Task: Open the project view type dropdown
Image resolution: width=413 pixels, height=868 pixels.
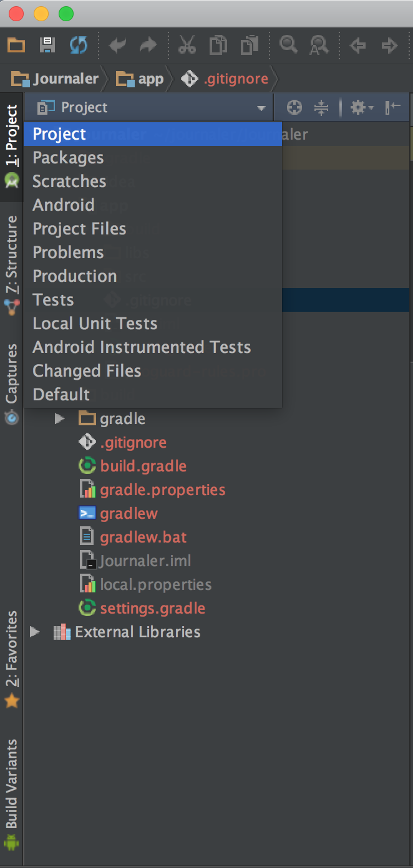Action: click(x=149, y=108)
